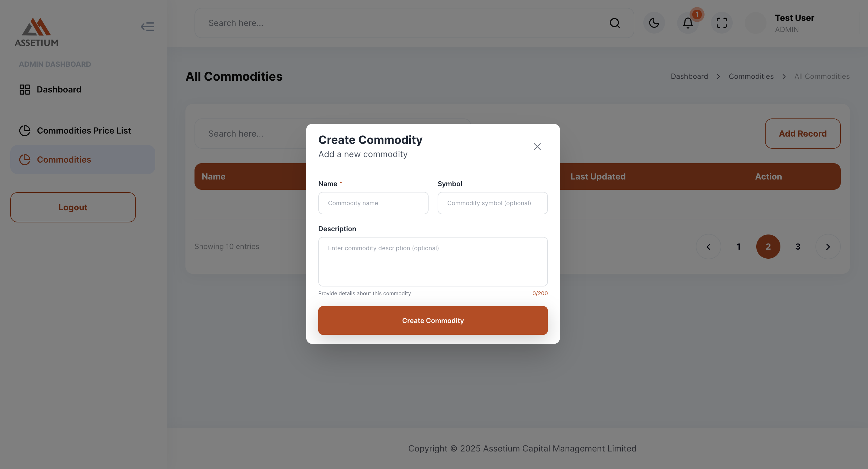Image resolution: width=868 pixels, height=469 pixels.
Task: Click the commodity description text area
Action: coord(433,261)
